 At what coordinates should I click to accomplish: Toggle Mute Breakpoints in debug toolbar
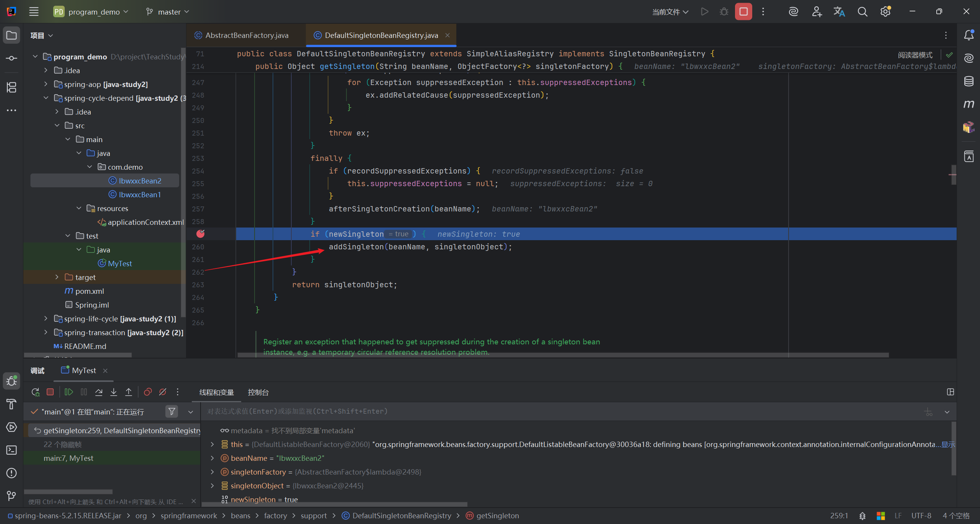point(163,392)
